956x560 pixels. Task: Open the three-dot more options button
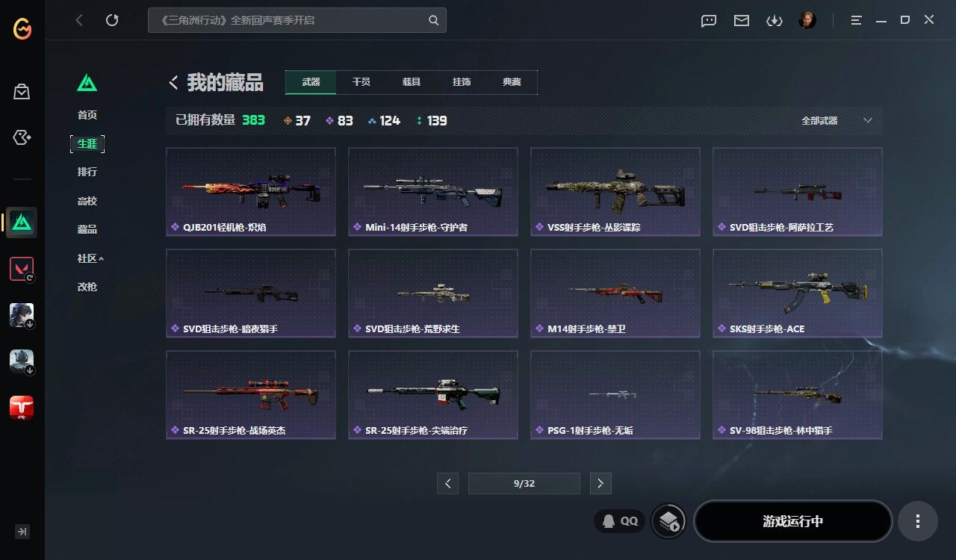click(x=918, y=521)
